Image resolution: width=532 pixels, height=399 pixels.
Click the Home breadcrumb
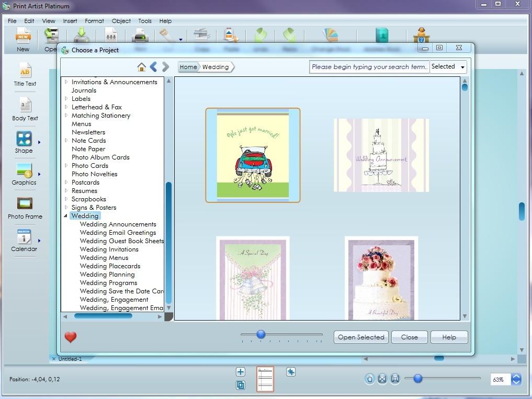coord(188,67)
